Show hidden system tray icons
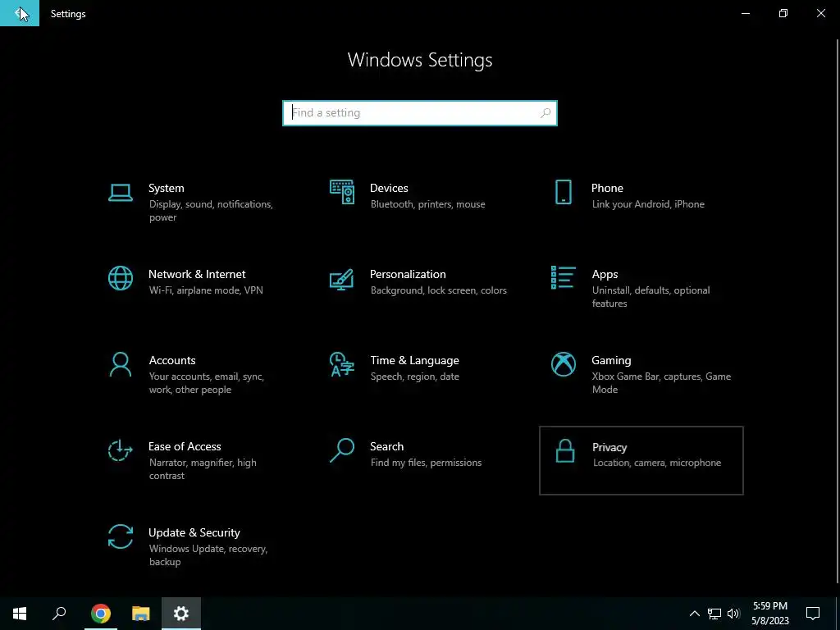The width and height of the screenshot is (840, 630). click(x=694, y=614)
